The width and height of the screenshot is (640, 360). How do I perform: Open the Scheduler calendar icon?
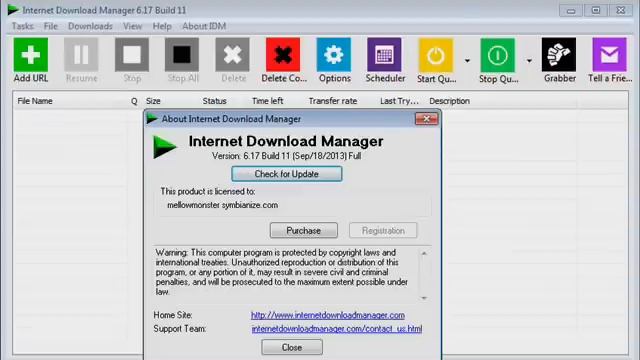click(x=384, y=55)
